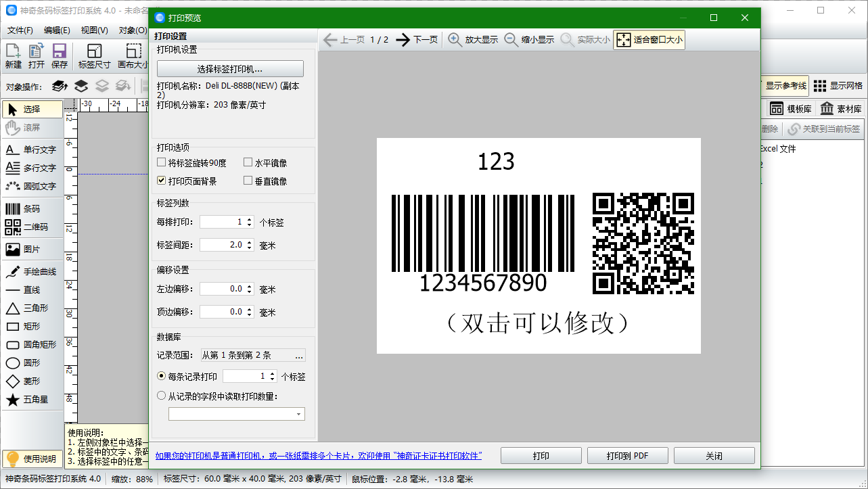
Task: Open the 文件(F) menu
Action: click(20, 30)
